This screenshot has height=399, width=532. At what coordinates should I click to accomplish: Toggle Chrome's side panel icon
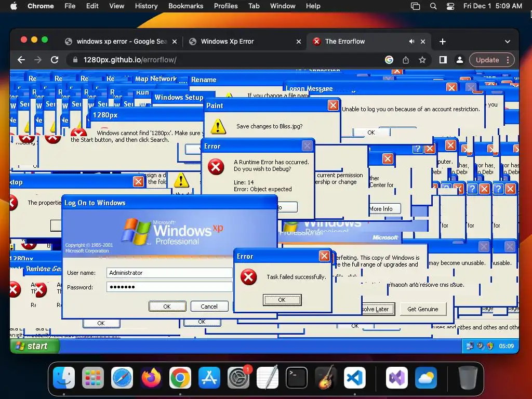[x=443, y=60]
